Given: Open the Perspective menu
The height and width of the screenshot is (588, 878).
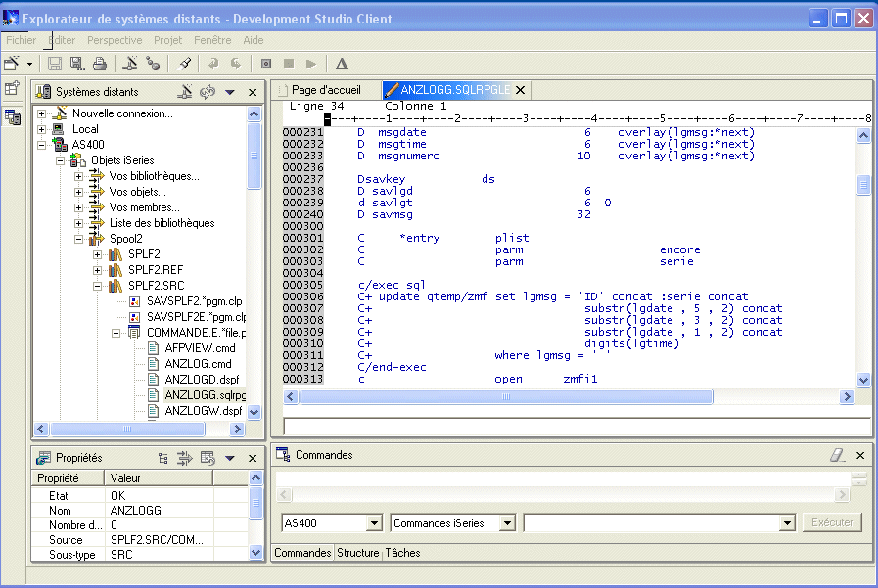Looking at the screenshot, I should click(115, 40).
